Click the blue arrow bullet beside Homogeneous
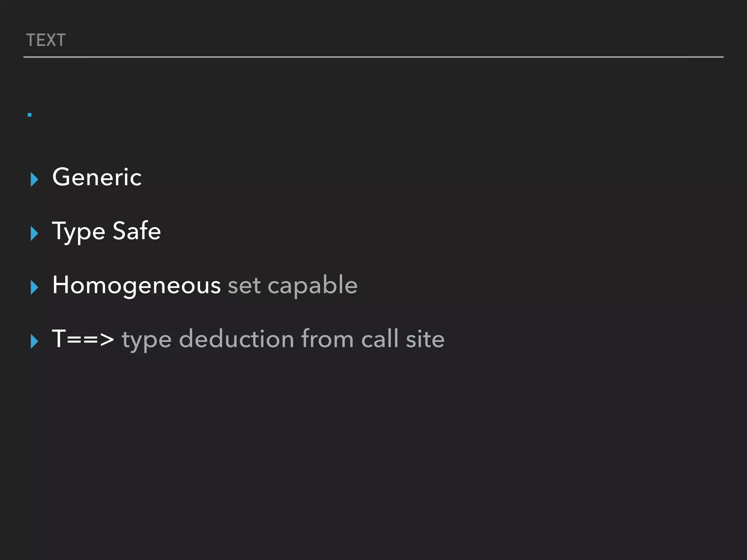747x560 pixels. coord(35,287)
